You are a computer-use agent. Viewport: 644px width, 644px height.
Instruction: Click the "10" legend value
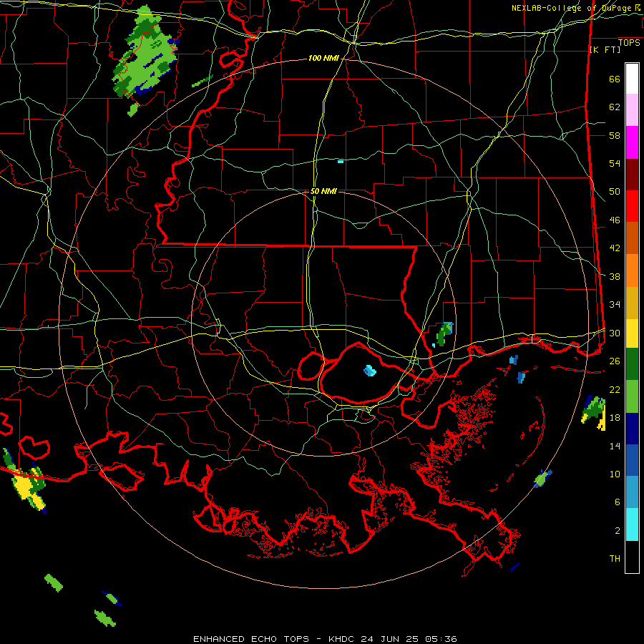tap(615, 474)
